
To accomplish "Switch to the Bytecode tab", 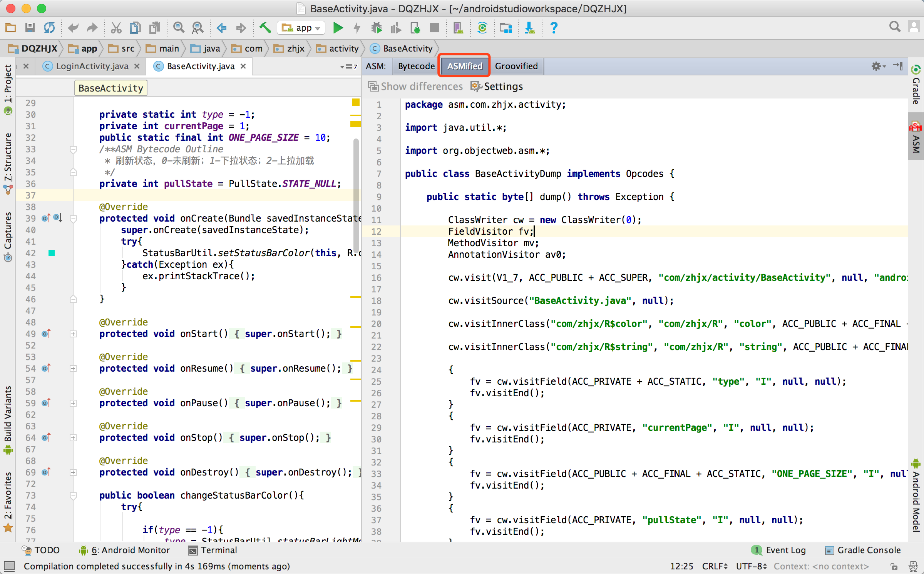I will (x=416, y=66).
